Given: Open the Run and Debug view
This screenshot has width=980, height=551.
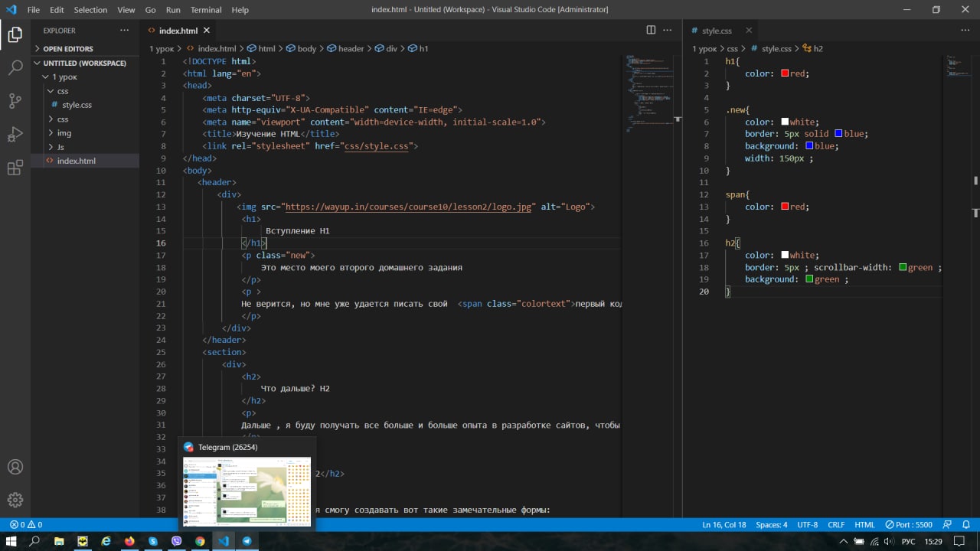Looking at the screenshot, I should pos(15,135).
